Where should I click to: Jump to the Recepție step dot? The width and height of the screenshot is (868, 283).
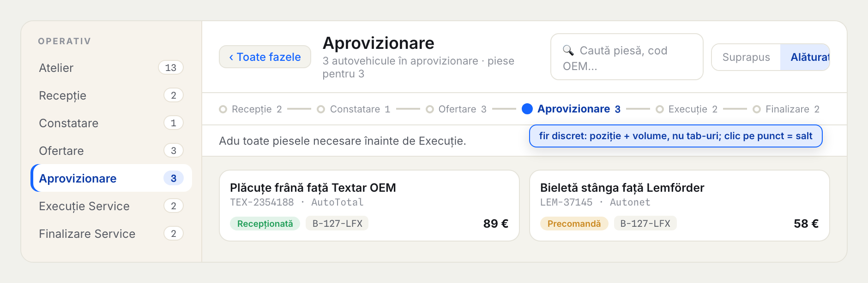click(x=223, y=109)
